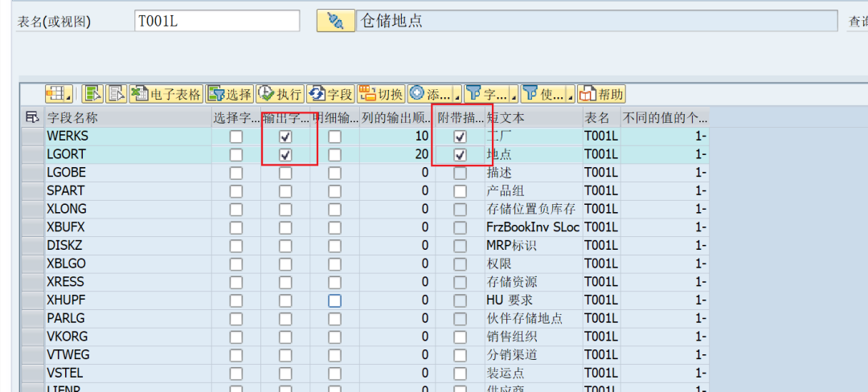Image resolution: width=868 pixels, height=392 pixels.
Task: Open the 帮助 help button
Action: point(601,94)
